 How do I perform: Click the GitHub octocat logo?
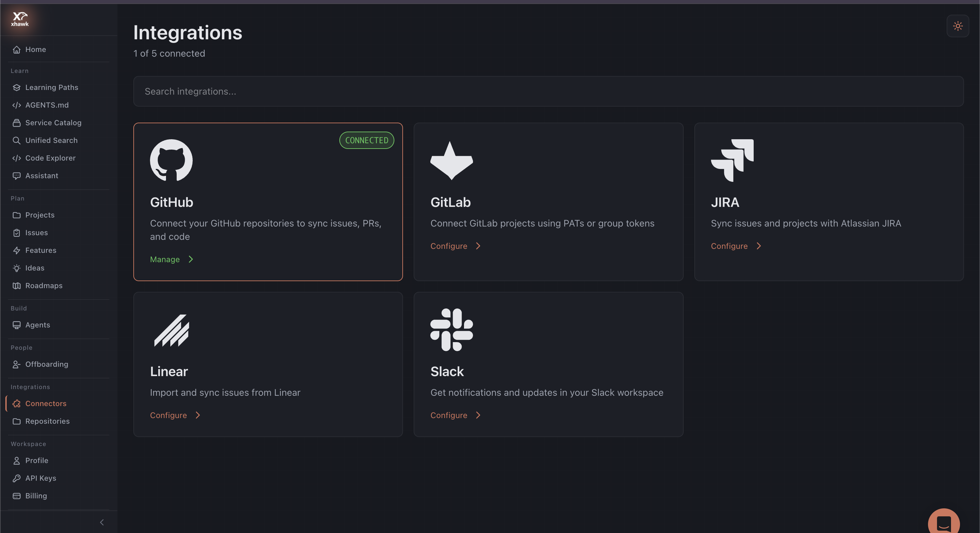coord(171,160)
